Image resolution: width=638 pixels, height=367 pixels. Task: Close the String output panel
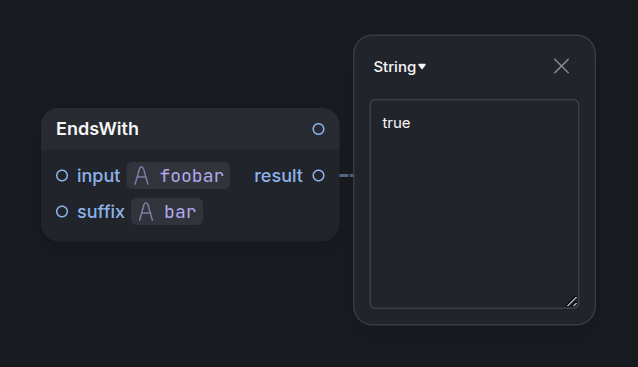pos(561,66)
